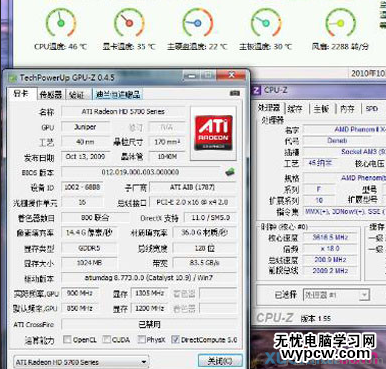Click the CPU-Z purple Z title icon
Screen dimensions: 386x369
click(256, 90)
